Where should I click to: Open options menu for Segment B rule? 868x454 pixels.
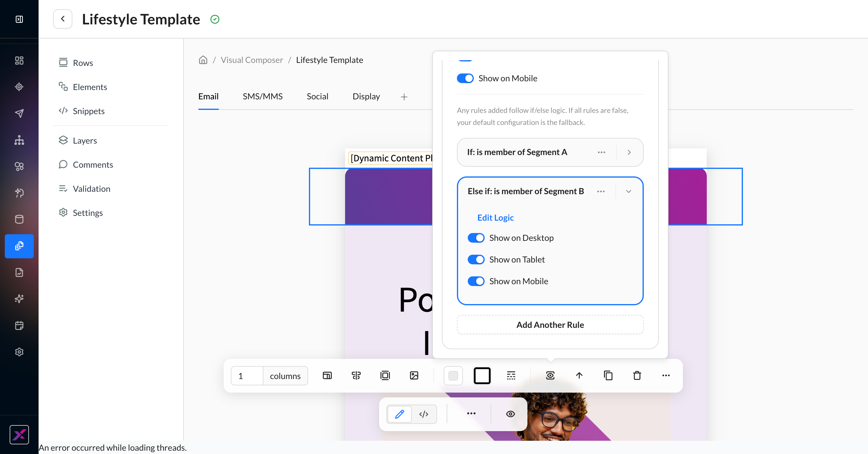pos(601,191)
